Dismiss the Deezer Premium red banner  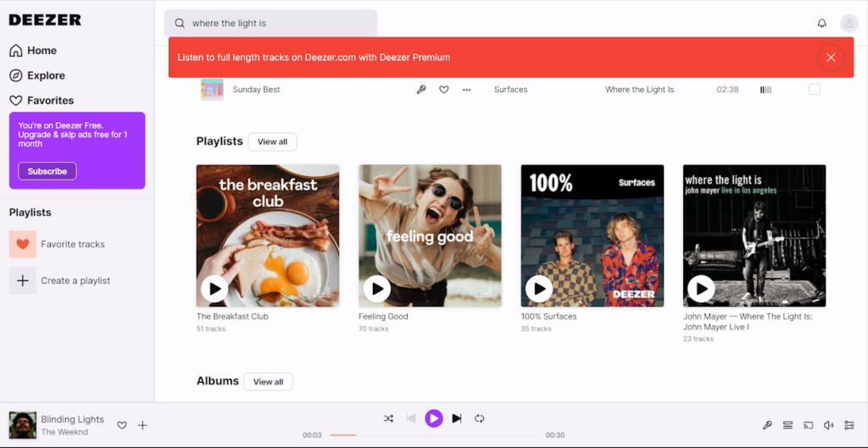pyautogui.click(x=831, y=57)
